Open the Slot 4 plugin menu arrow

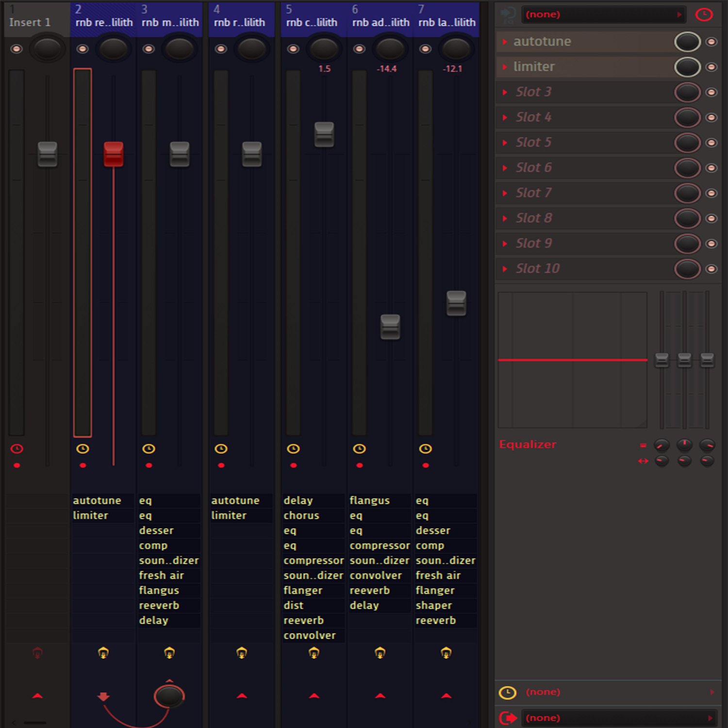coord(505,117)
